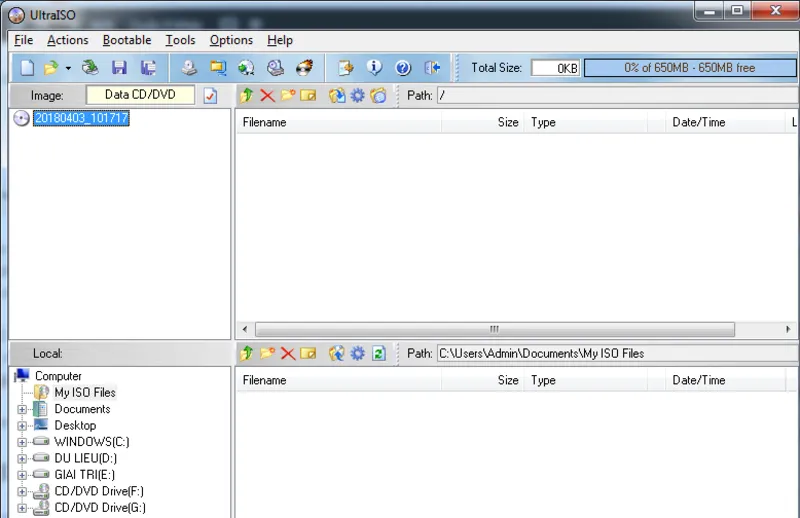Click the Open CD/DVD icon
Image resolution: width=800 pixels, height=518 pixels.
click(91, 68)
